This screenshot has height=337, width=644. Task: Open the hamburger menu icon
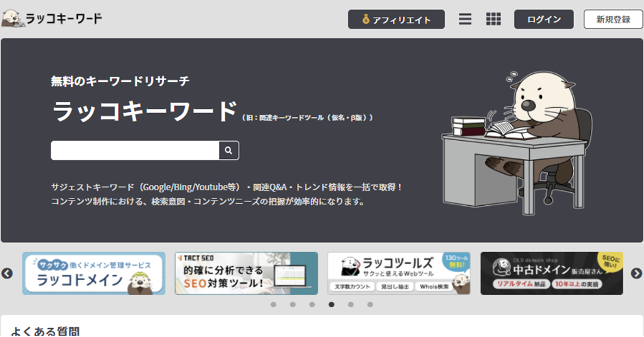[x=465, y=19]
